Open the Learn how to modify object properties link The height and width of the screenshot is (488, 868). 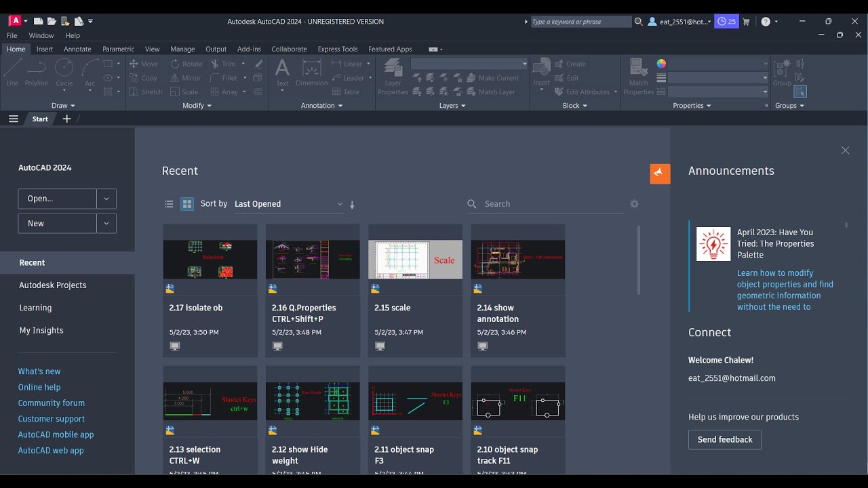tap(785, 290)
